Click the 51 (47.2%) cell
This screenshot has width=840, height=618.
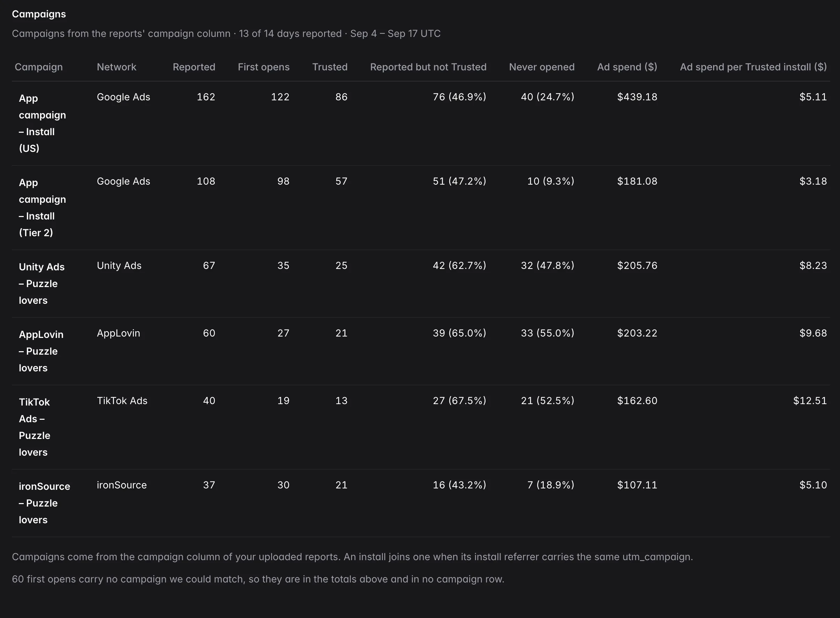click(x=459, y=181)
